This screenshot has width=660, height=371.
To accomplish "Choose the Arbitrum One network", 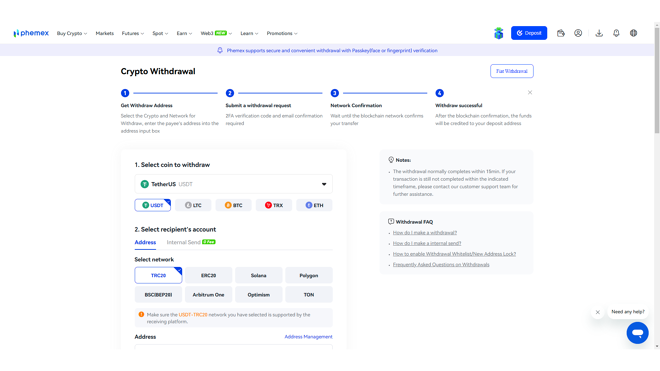I will 208,295.
